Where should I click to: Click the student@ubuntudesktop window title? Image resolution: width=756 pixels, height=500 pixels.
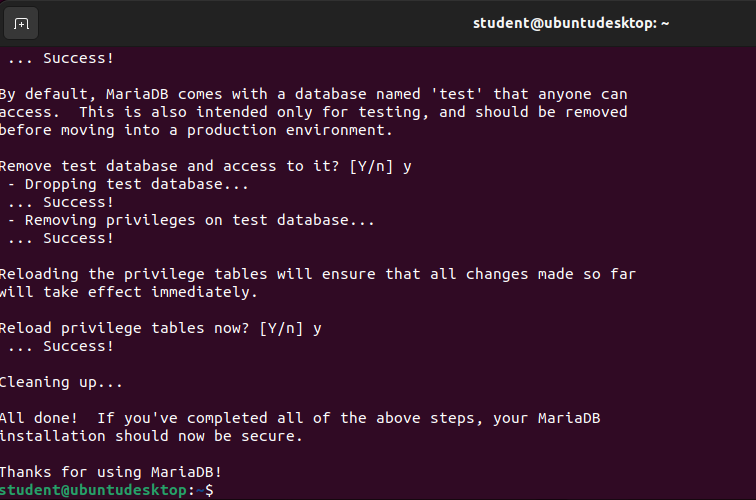[571, 23]
